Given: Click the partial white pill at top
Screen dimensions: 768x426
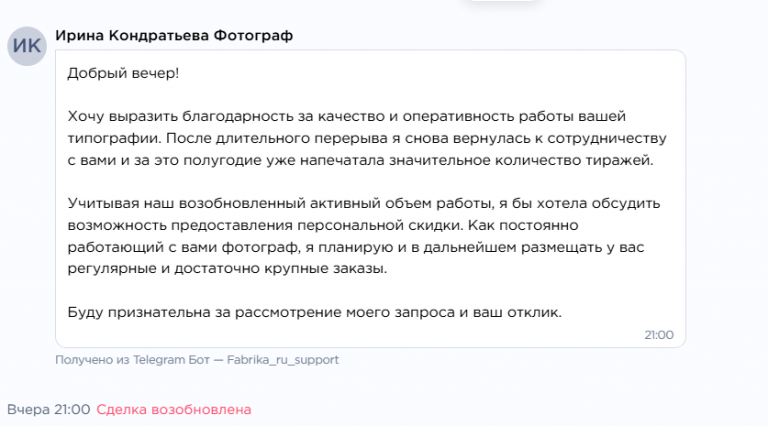Looking at the screenshot, I should (502, 1).
